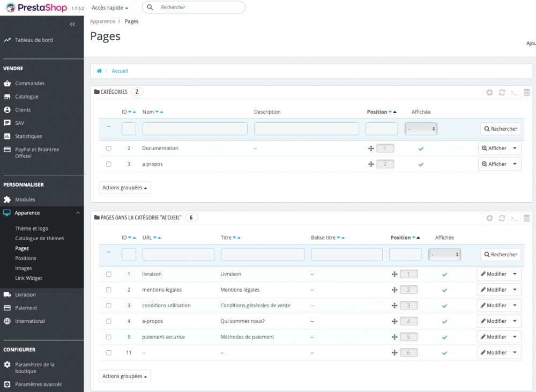Image resolution: width=536 pixels, height=392 pixels.
Task: Click Modifier button for a-propos page
Action: [x=493, y=321]
